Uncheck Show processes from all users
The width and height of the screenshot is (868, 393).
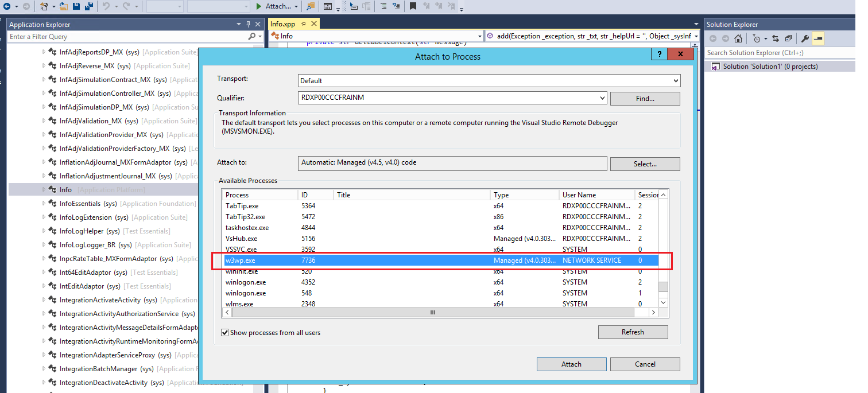pos(225,333)
